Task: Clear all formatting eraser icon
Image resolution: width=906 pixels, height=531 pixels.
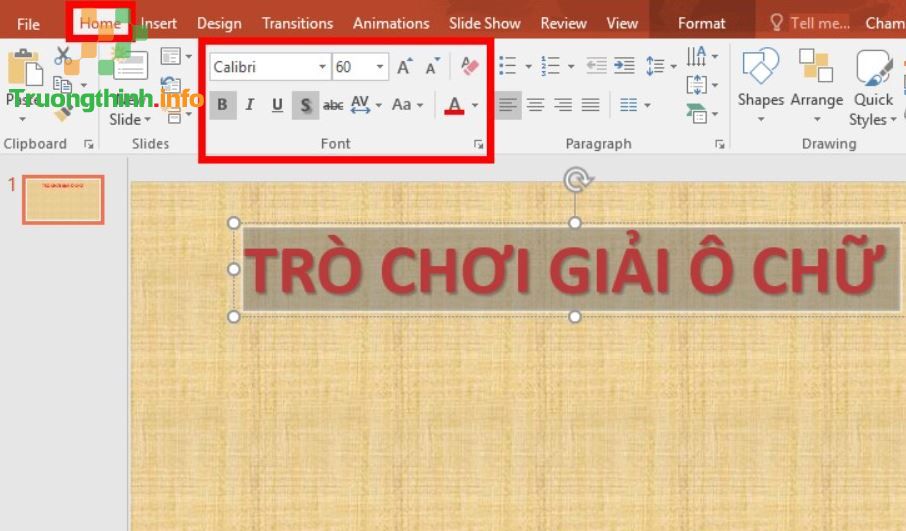Action: (470, 66)
